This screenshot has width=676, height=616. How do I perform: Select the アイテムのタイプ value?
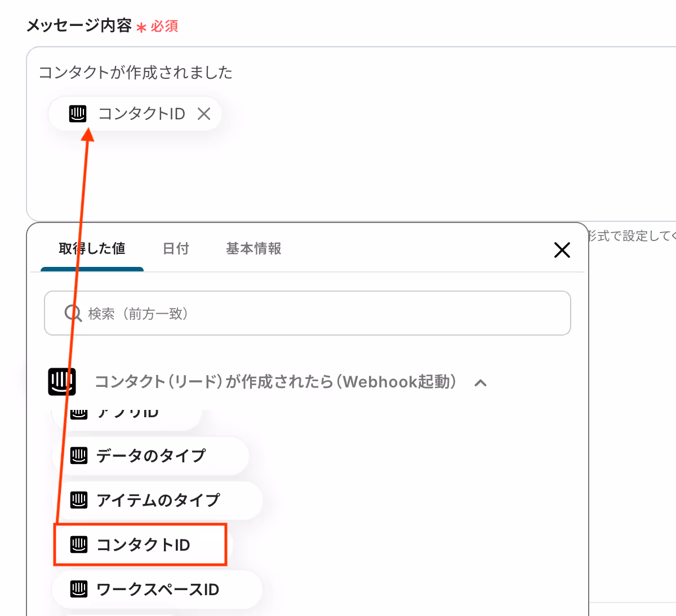[x=158, y=500]
